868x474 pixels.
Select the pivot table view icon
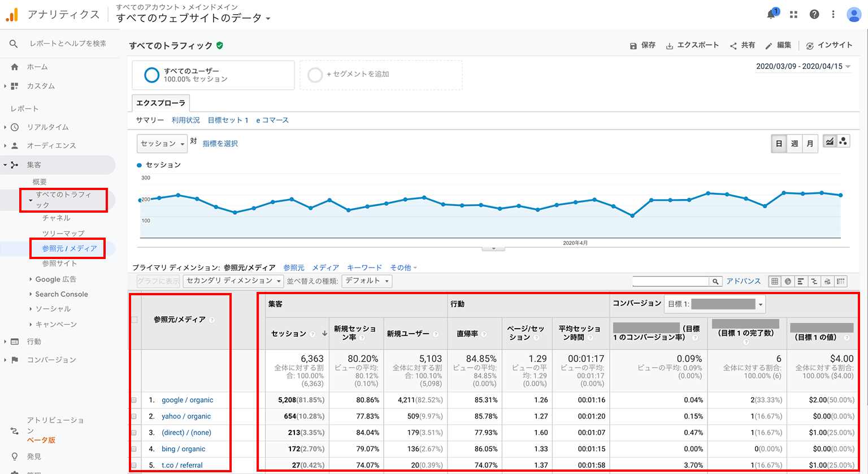[841, 281]
